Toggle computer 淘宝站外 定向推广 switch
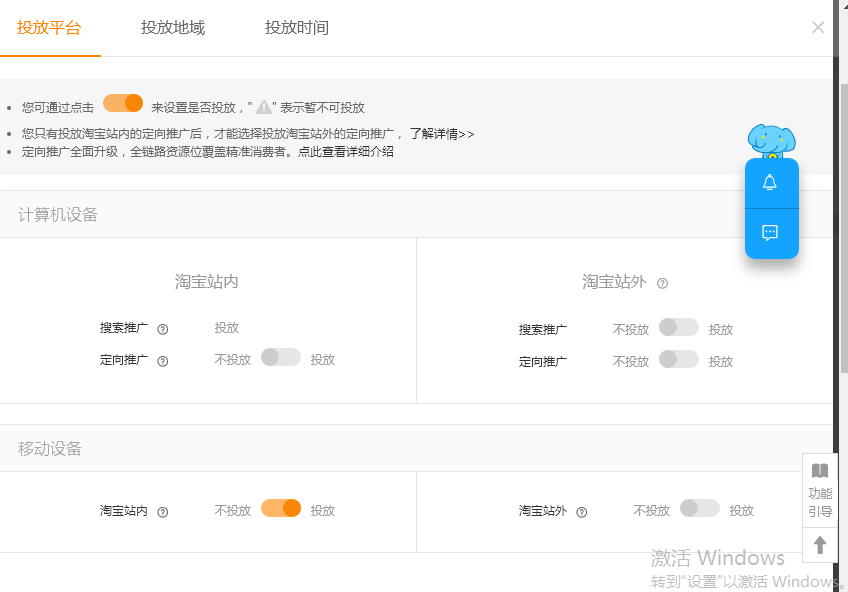 point(679,359)
